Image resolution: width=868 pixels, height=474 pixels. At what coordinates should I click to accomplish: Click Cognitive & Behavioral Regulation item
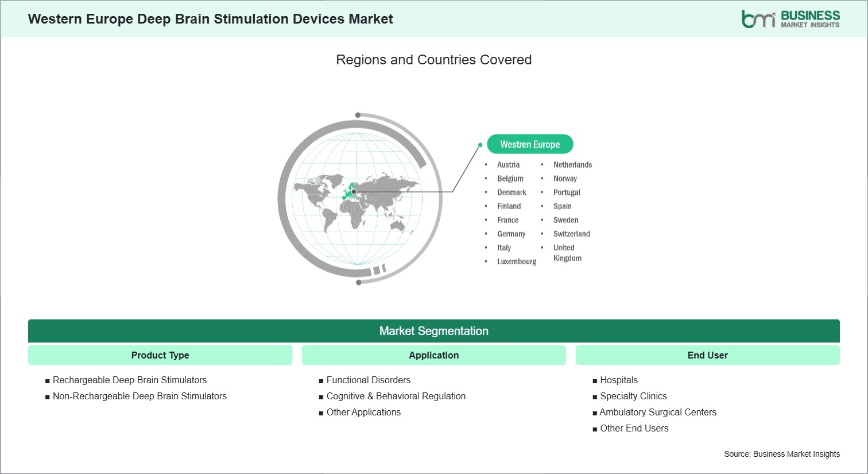pos(396,396)
